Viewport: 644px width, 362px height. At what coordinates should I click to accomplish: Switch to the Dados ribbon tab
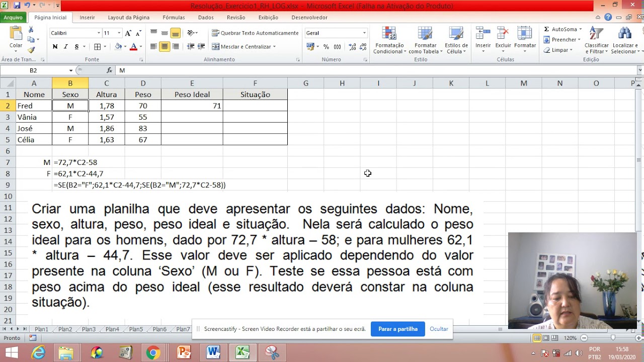[x=206, y=18]
